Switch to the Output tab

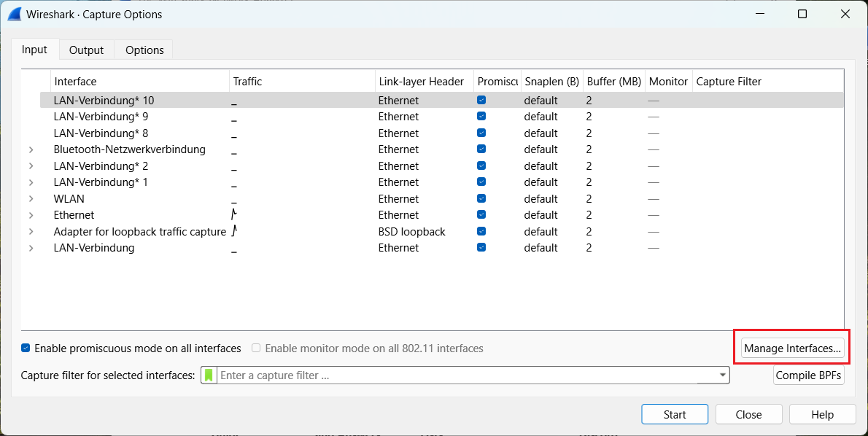[86, 50]
